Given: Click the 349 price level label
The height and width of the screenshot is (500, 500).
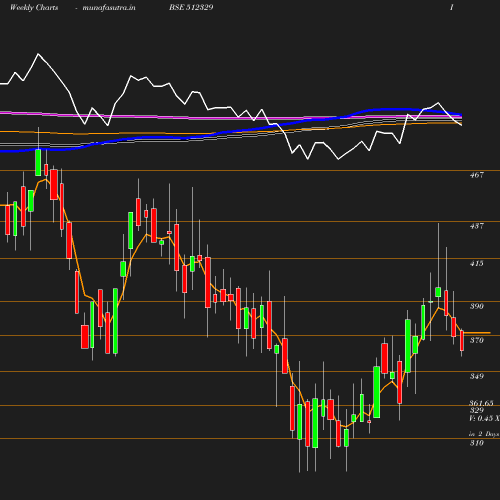Looking at the screenshot, I should 477,376.
